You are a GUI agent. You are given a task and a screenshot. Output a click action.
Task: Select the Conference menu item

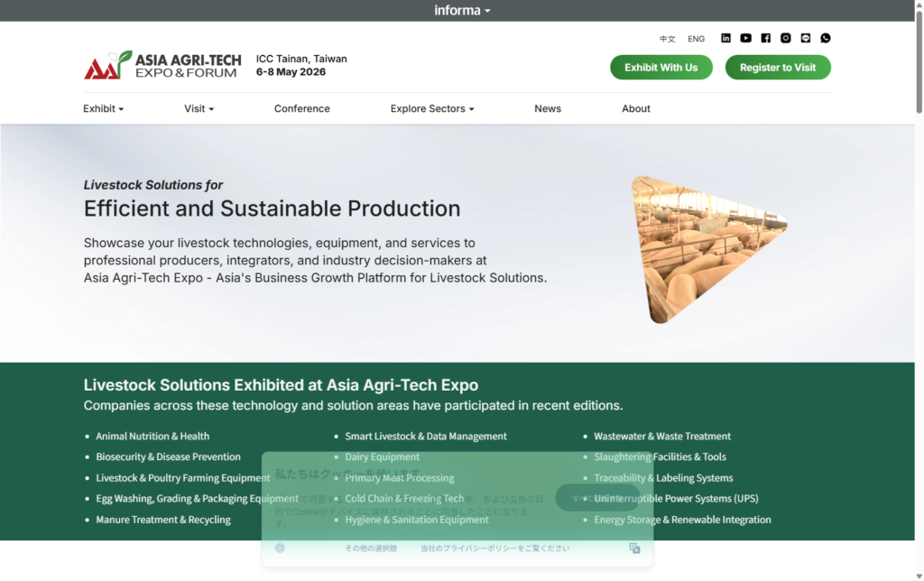(x=301, y=108)
